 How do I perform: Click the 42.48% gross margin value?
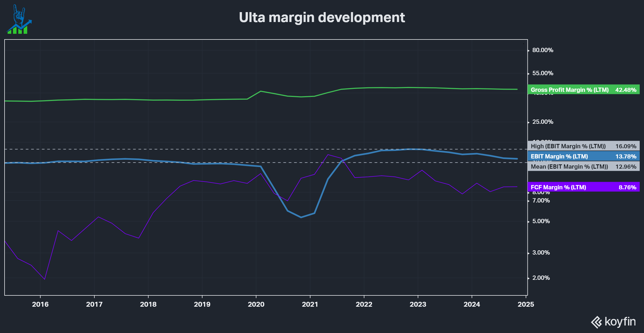pos(626,90)
